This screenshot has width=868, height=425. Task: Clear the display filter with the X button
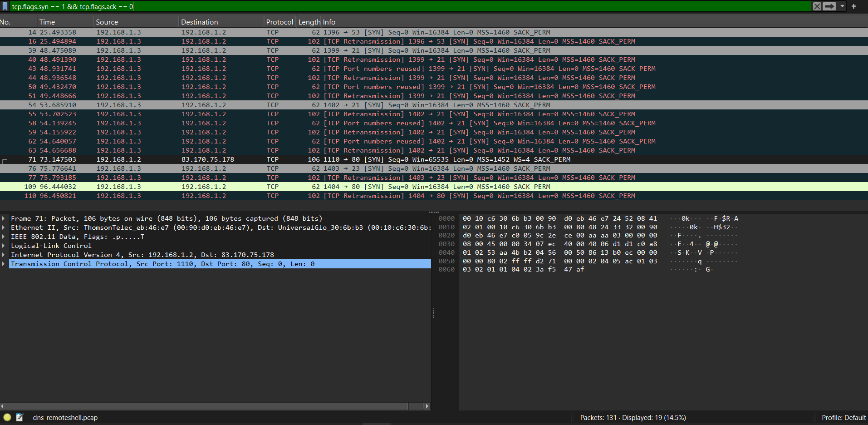click(x=817, y=6)
